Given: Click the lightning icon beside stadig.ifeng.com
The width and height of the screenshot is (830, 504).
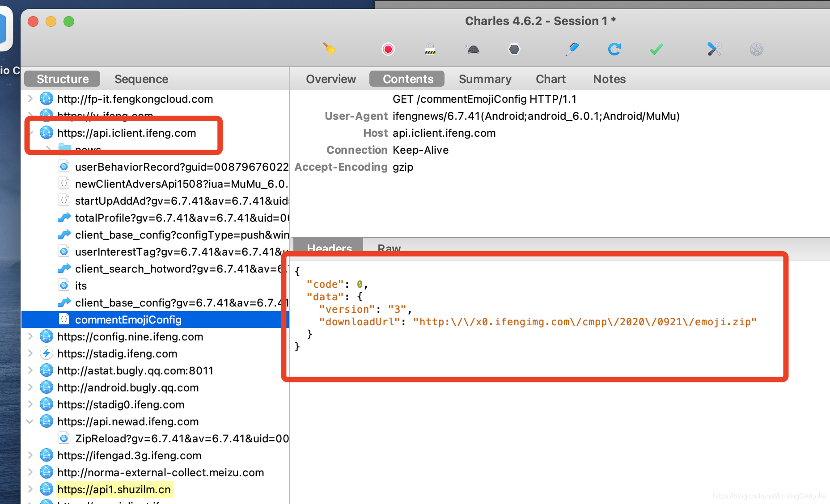Looking at the screenshot, I should [47, 353].
